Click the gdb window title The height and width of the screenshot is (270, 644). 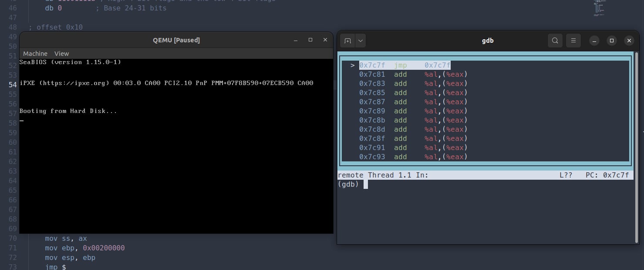(488, 41)
